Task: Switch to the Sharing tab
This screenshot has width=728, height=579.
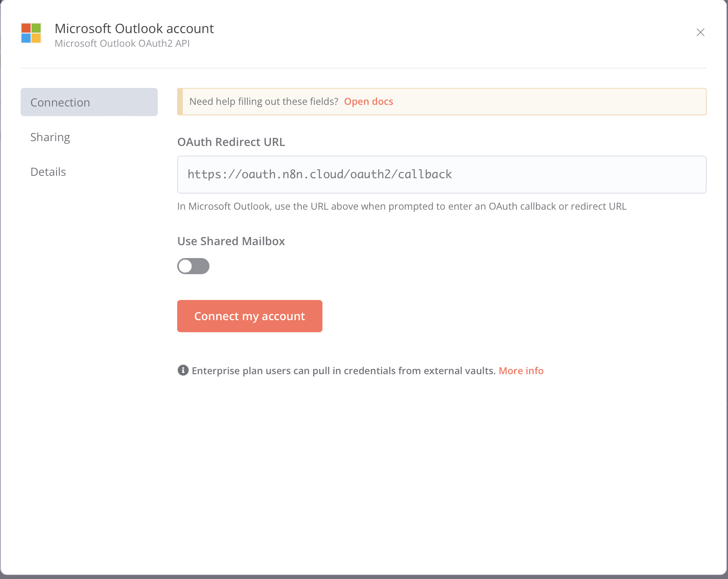Action: 50,137
